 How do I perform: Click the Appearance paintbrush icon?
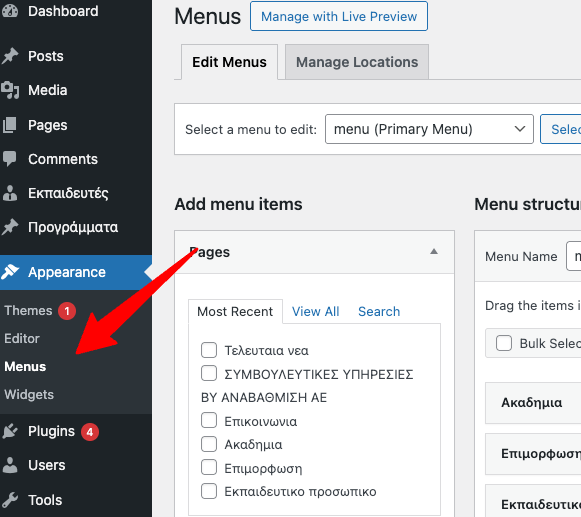[x=10, y=272]
